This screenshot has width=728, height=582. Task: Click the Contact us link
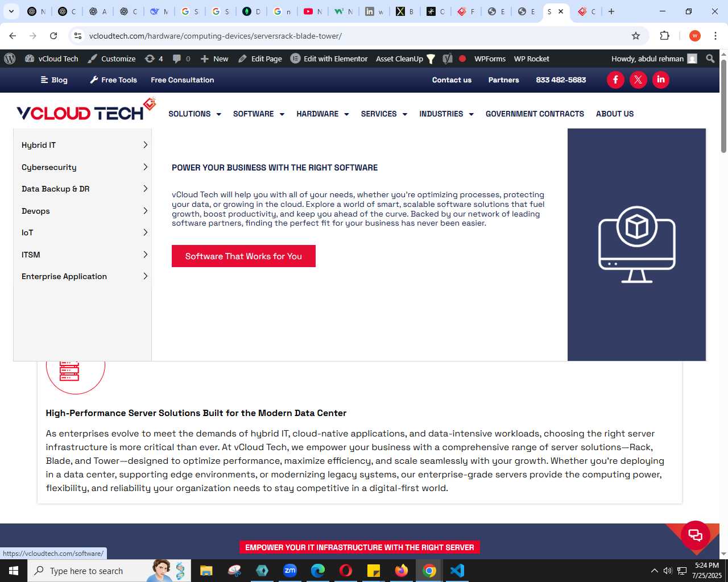[x=452, y=80]
